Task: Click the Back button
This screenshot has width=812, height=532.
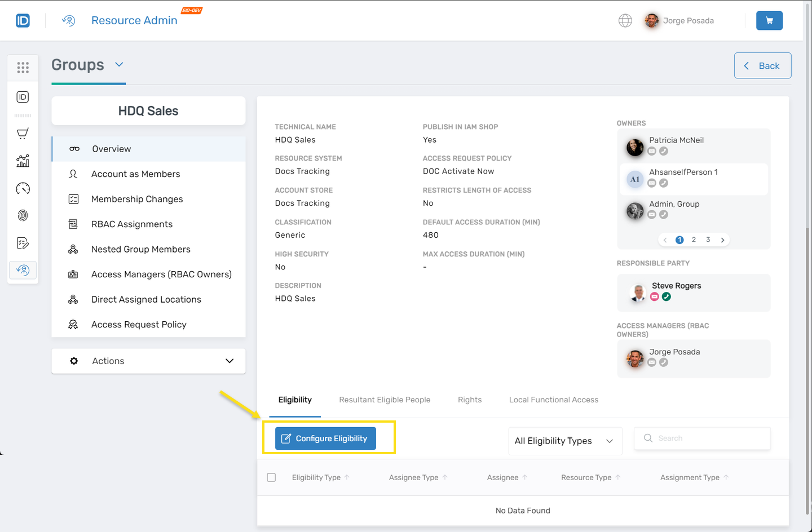Action: click(x=762, y=66)
